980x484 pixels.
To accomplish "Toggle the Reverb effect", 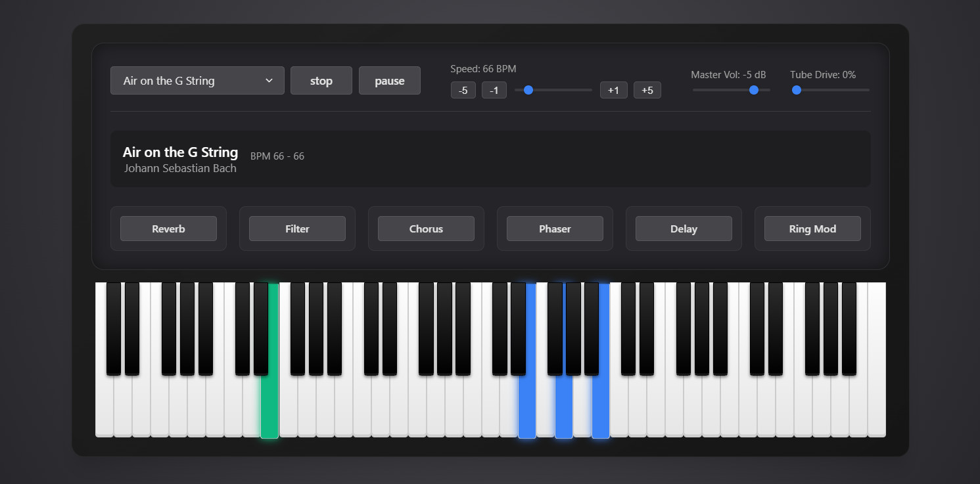I will (168, 229).
